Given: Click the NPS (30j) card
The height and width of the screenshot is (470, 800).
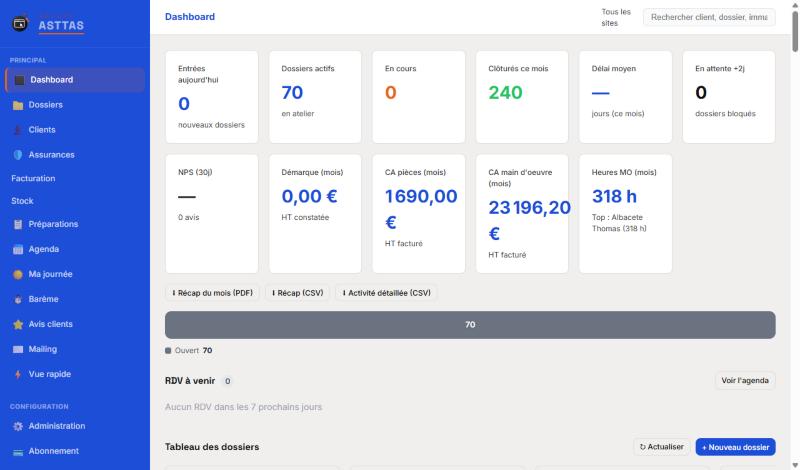Looking at the screenshot, I should 212,214.
